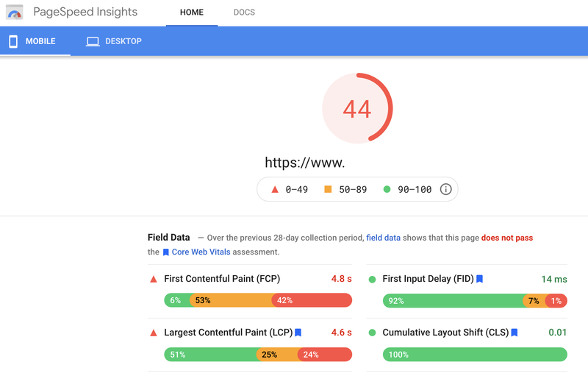Click the Largest Contentful Paint (LCP) label
The image size is (588, 376).
[229, 333]
